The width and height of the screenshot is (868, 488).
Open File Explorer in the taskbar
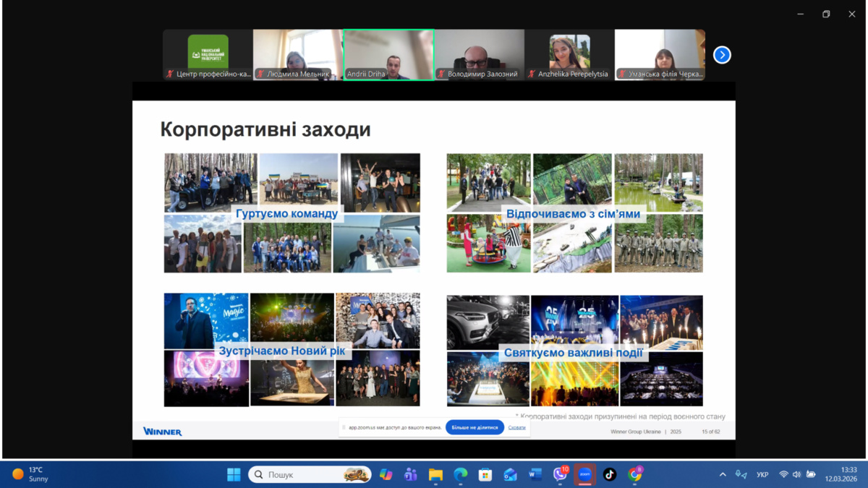click(435, 474)
